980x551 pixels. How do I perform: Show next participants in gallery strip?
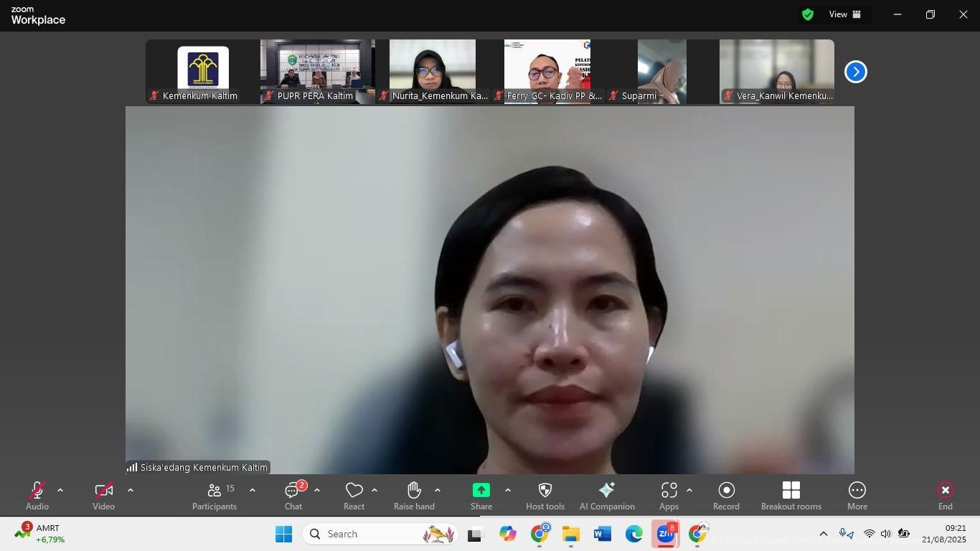855,72
